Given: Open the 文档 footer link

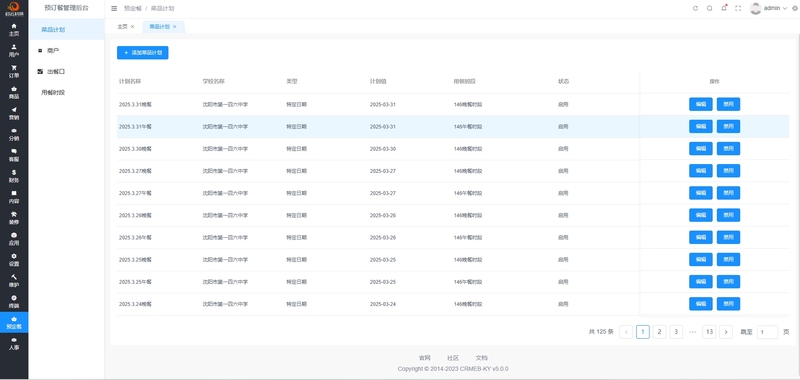Looking at the screenshot, I should pos(481,358).
